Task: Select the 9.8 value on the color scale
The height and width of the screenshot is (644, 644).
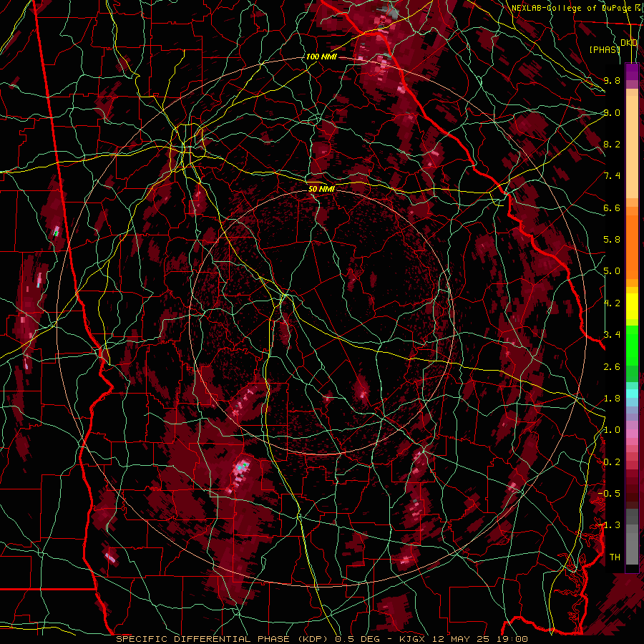Action: (x=612, y=80)
